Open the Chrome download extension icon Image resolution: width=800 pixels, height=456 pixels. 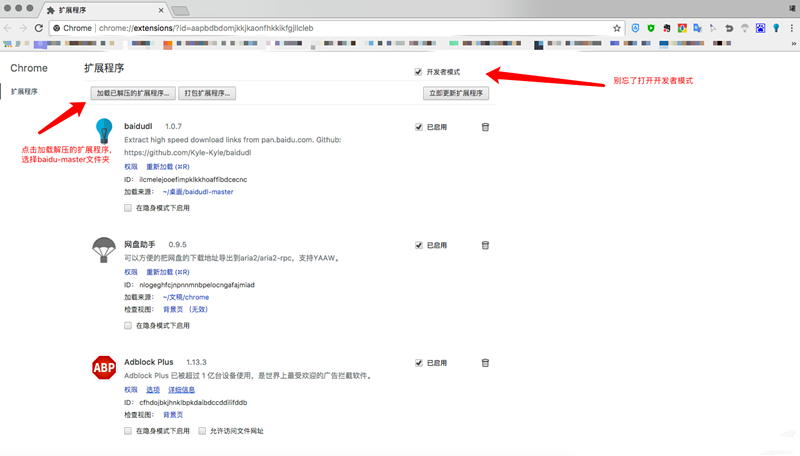682,28
